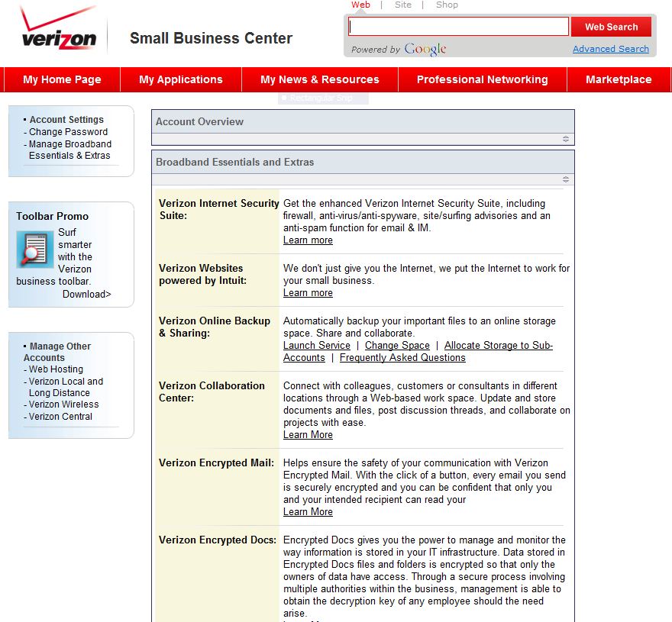Open the Professional Networking tab
Viewport: 672px width, 622px height.
click(482, 79)
